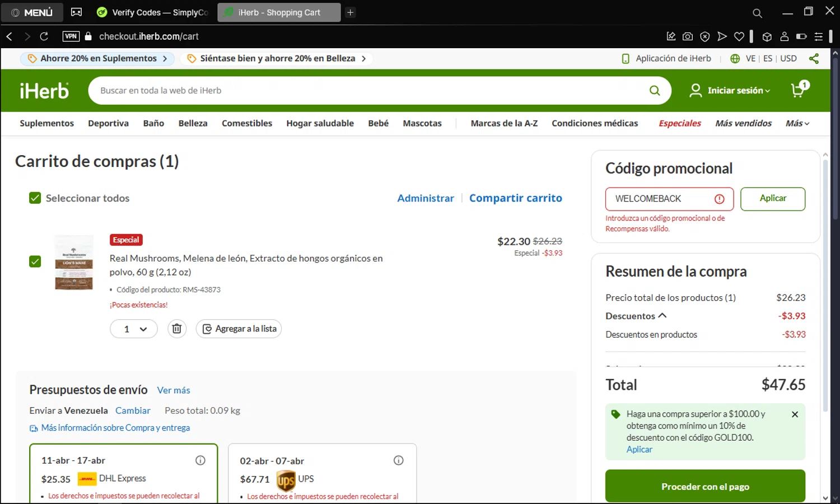
Task: Open the battery saver icon
Action: point(801,36)
